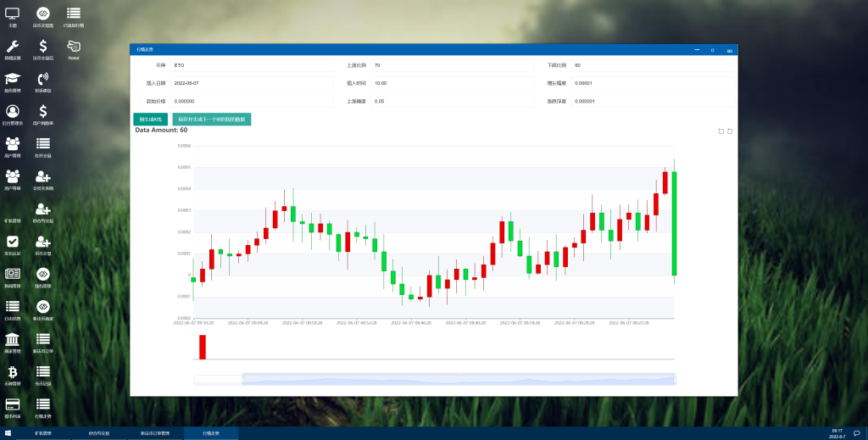The height and width of the screenshot is (440, 868).
Task: Open the credit card list icon
Action: [13, 404]
